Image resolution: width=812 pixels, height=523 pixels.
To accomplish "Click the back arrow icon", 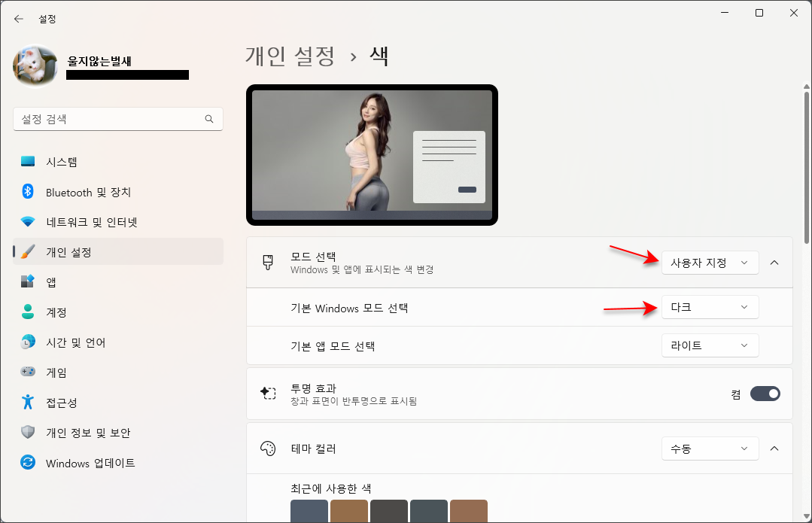I will tap(19, 19).
